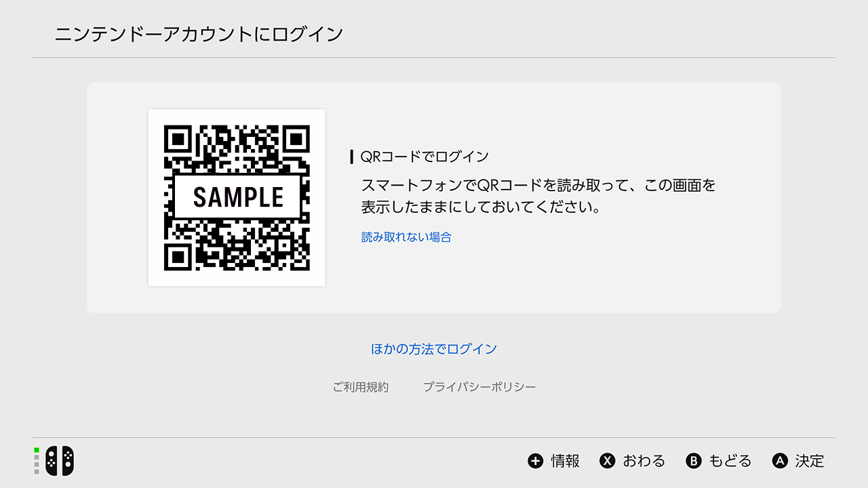Click the SAMPLE label on the QR code
This screenshot has width=868, height=488.
(x=238, y=197)
